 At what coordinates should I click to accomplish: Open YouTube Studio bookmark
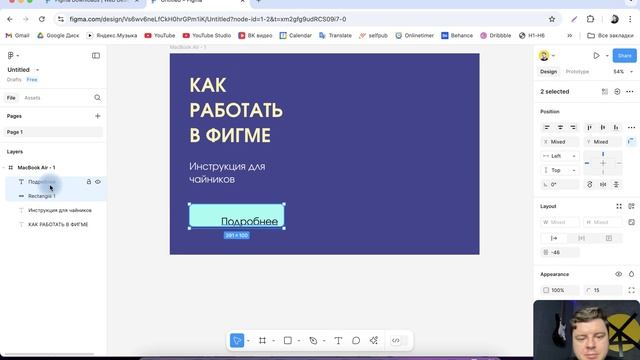[207, 36]
